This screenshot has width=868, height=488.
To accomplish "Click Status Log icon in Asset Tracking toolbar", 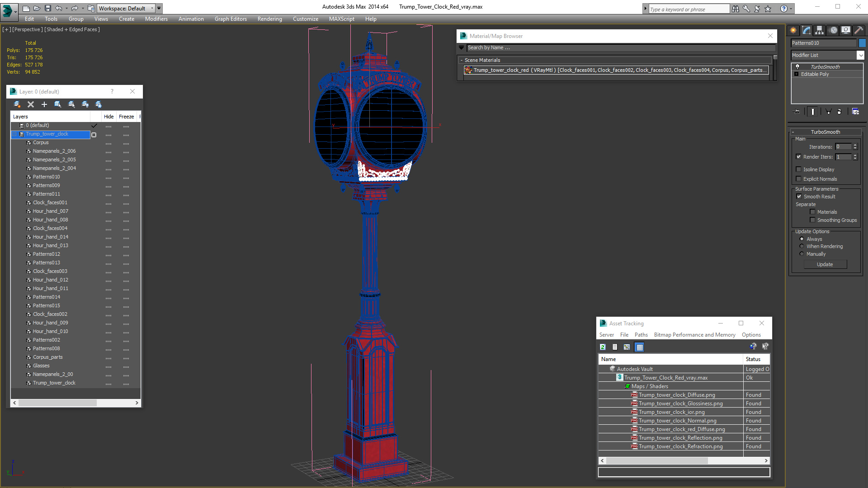I will [615, 347].
